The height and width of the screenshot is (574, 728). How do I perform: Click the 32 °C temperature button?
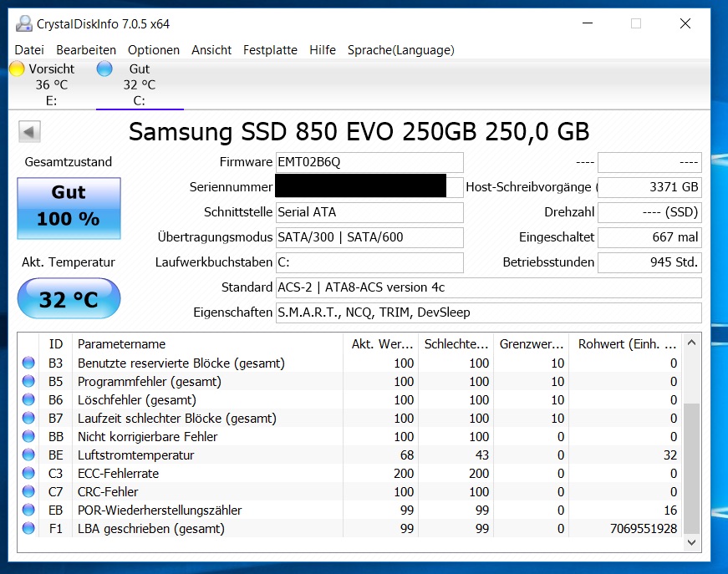click(69, 298)
